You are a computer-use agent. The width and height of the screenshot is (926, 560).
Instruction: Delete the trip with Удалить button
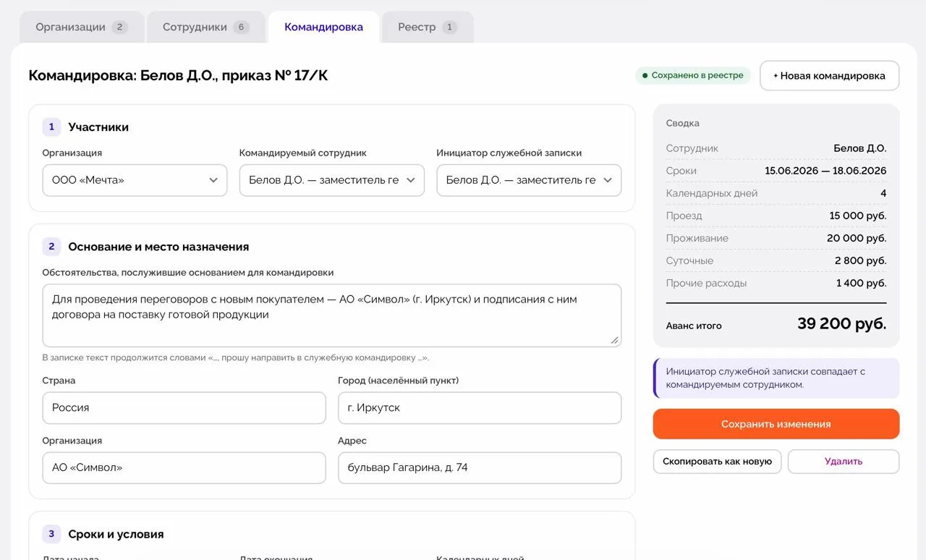pyautogui.click(x=844, y=462)
